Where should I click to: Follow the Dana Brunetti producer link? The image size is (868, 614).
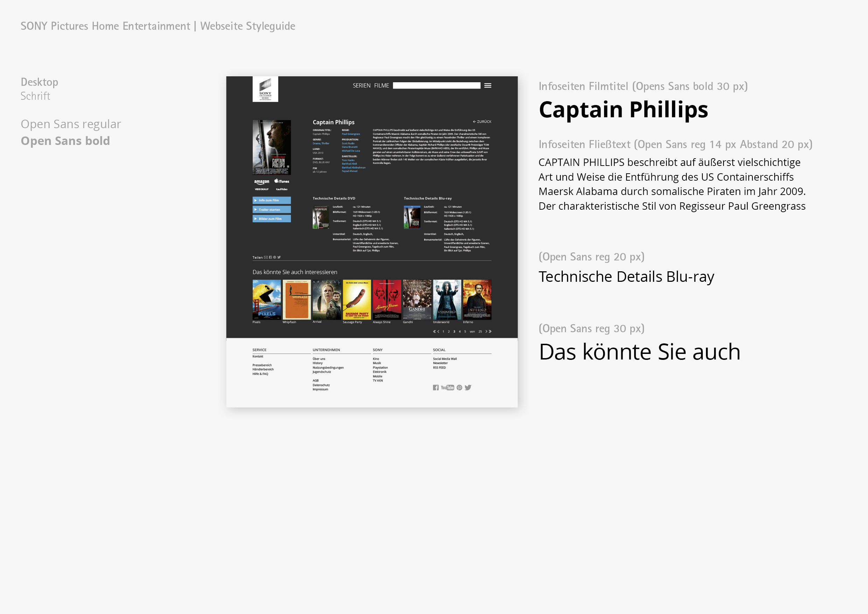coord(350,147)
